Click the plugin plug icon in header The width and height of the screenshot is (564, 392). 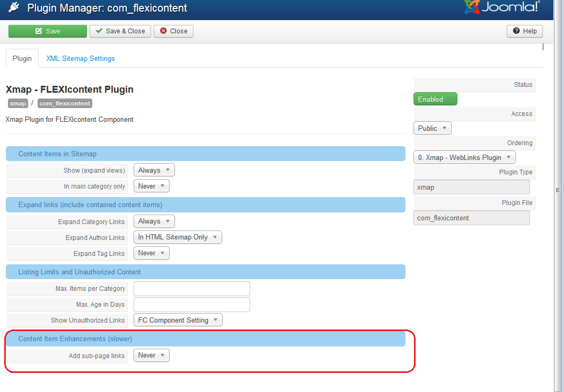[x=14, y=7]
